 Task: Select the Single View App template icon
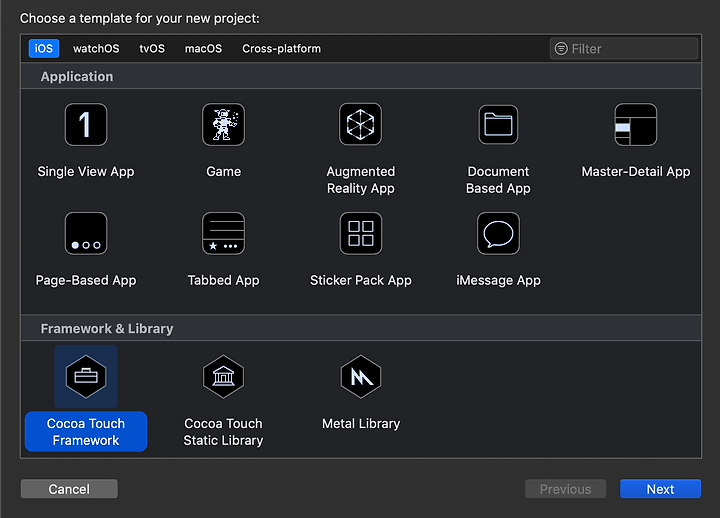(86, 124)
